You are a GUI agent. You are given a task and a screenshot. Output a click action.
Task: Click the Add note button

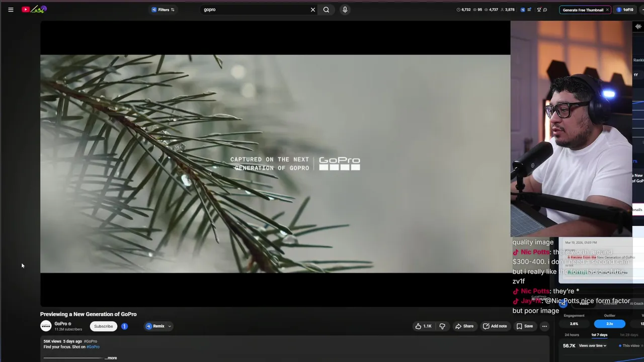coord(495,326)
